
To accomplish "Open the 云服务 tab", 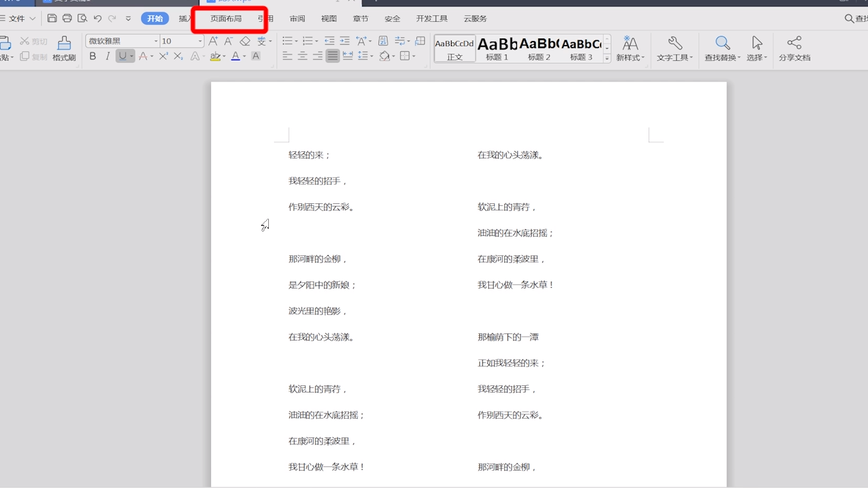I will (x=475, y=19).
